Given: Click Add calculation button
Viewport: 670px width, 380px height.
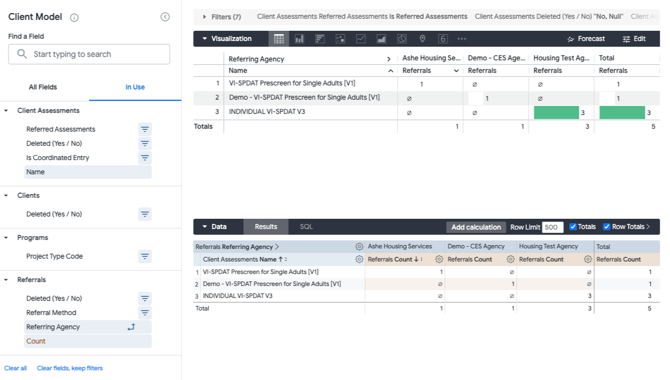Looking at the screenshot, I should [x=476, y=227].
